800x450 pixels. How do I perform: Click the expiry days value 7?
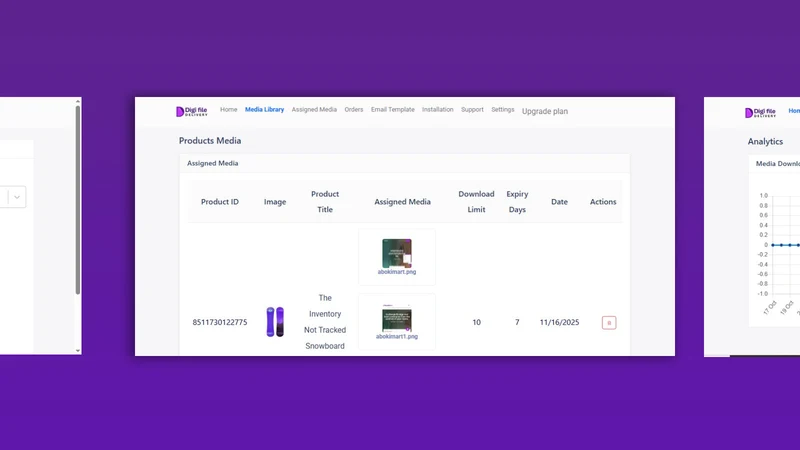[x=517, y=322]
